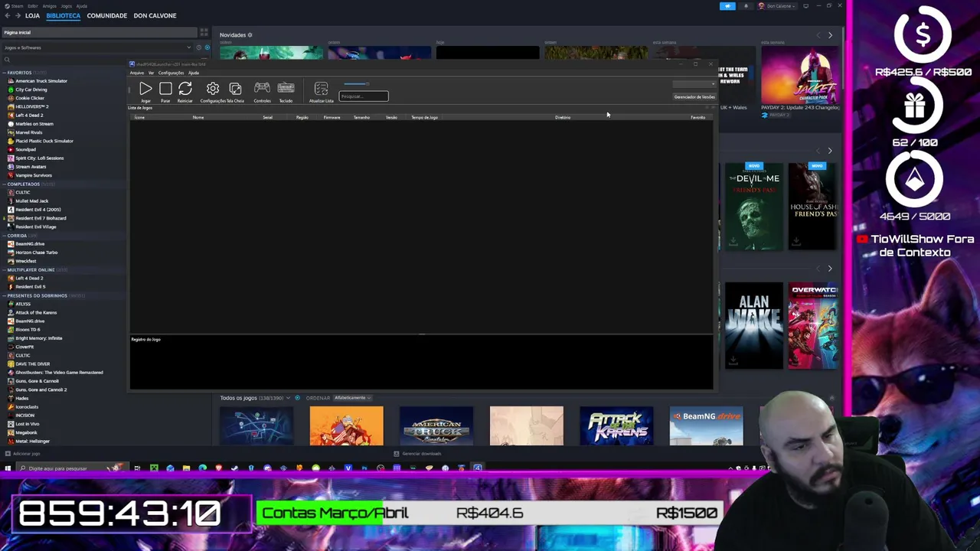This screenshot has width=980, height=551.
Task: Open Teclado keyboard settings icon
Action: coord(286,89)
